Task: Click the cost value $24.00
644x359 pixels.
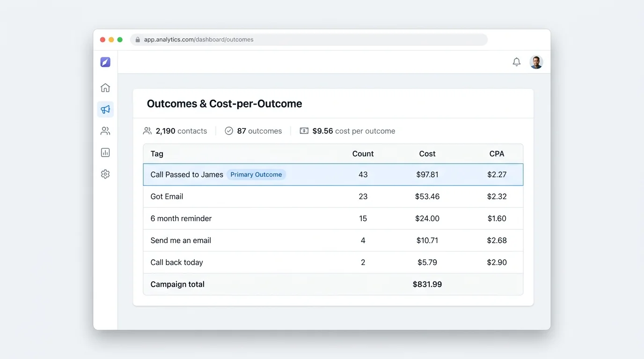Action: [427, 218]
